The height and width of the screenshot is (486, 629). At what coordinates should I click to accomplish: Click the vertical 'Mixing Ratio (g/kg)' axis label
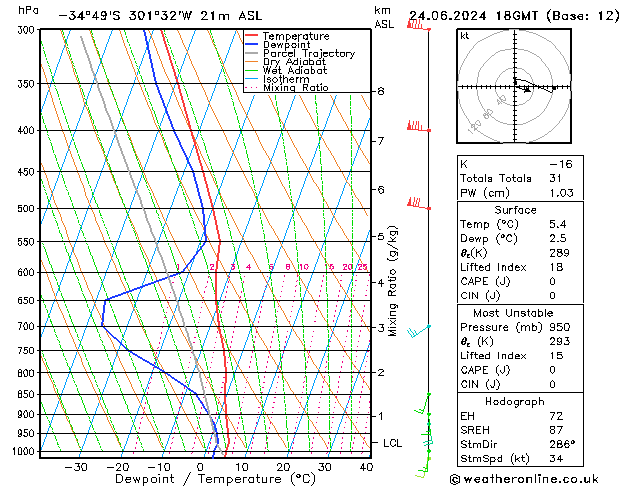[x=392, y=281]
